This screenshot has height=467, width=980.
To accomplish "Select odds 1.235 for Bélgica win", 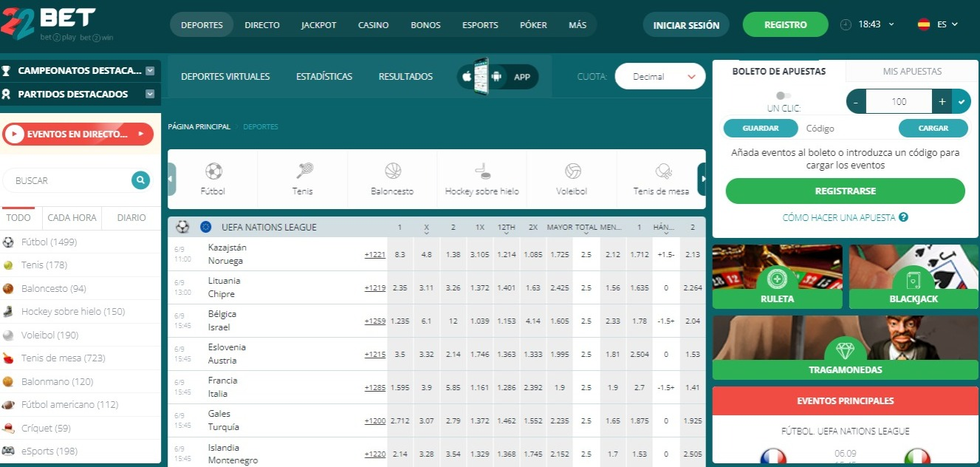I will point(400,321).
